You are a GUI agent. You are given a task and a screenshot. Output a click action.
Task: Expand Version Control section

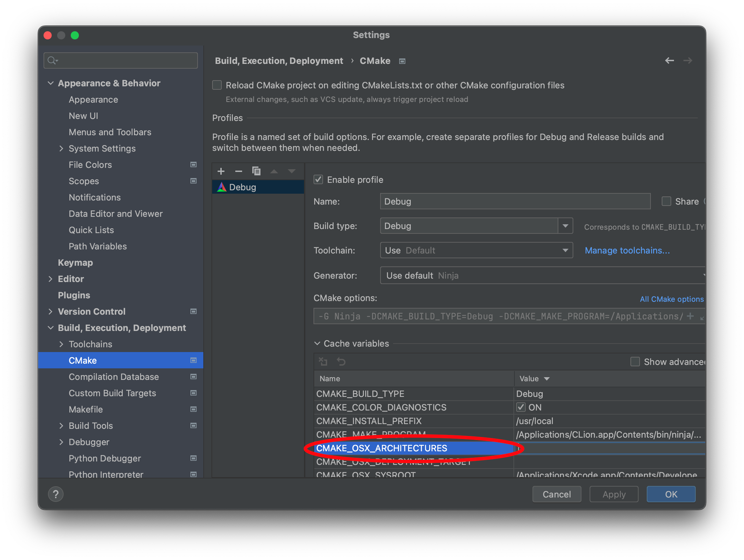point(51,312)
